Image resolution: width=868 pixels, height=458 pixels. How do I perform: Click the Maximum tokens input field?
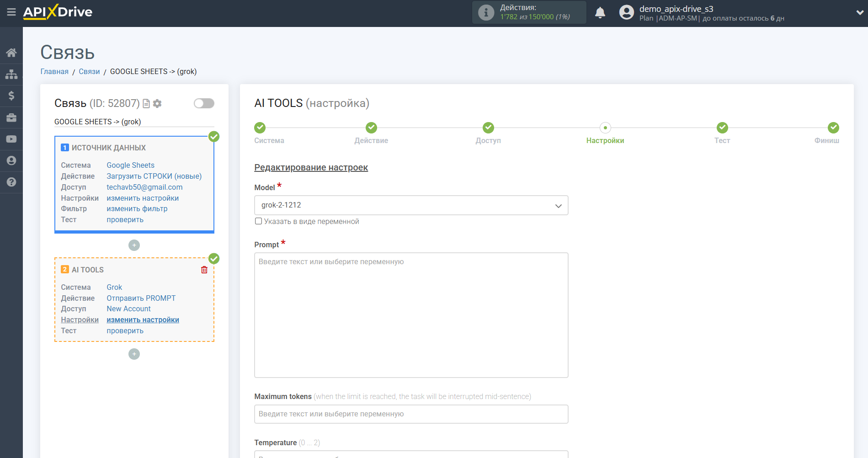click(x=411, y=414)
